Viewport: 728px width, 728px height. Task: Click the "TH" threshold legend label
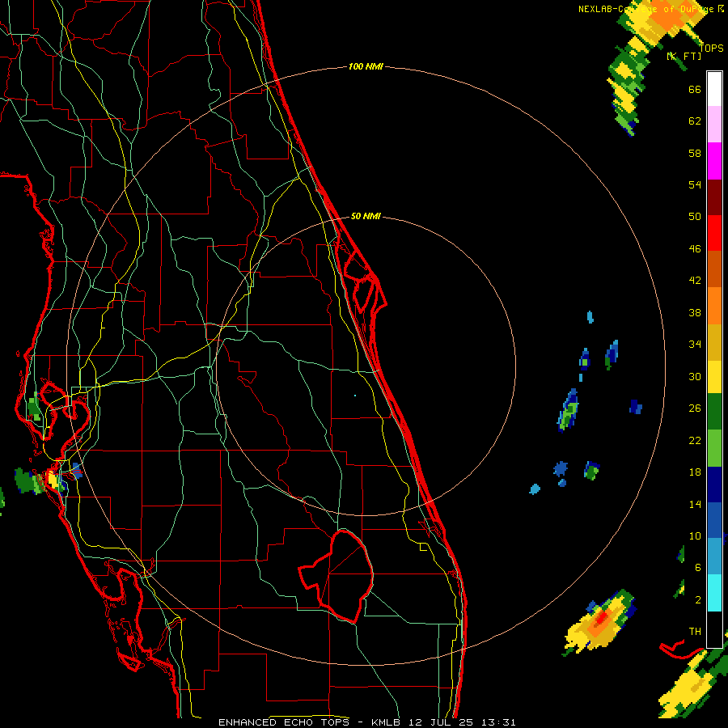695,632
